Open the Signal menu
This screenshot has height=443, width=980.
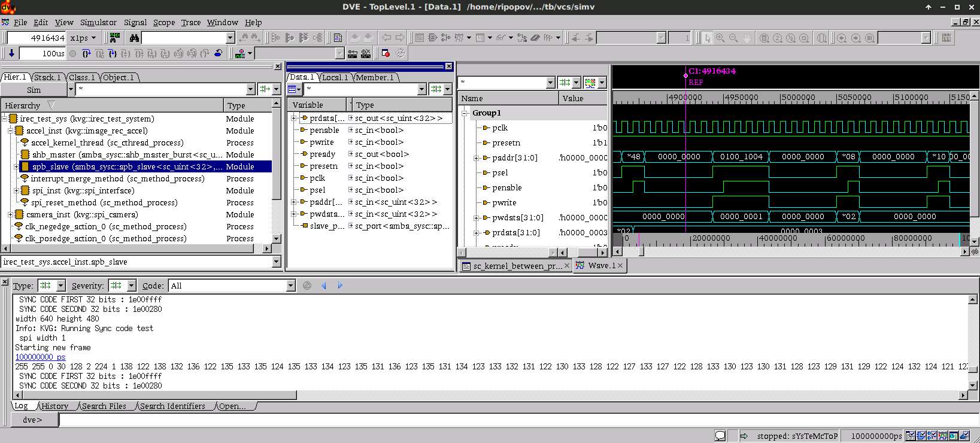pos(135,22)
